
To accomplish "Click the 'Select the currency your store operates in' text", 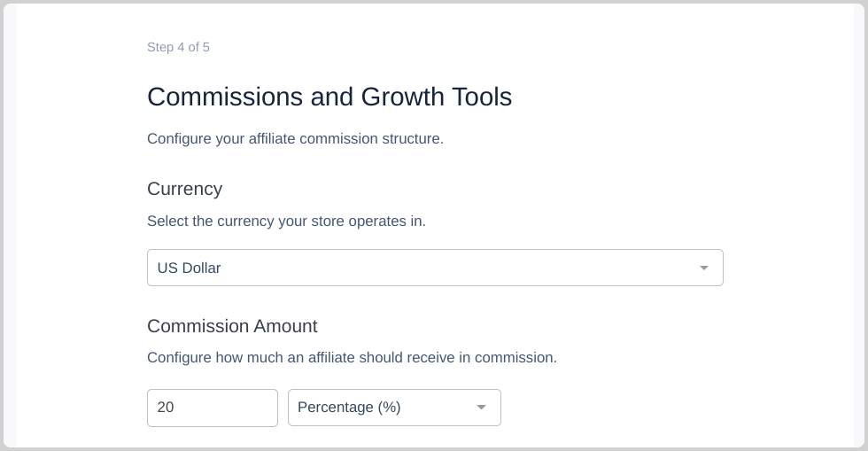I will pyautogui.click(x=286, y=221).
